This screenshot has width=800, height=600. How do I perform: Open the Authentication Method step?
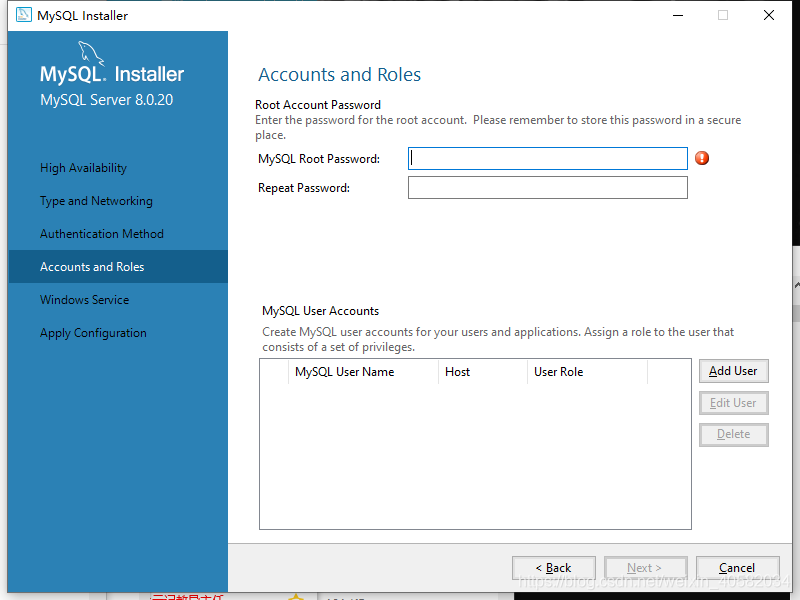point(118,234)
